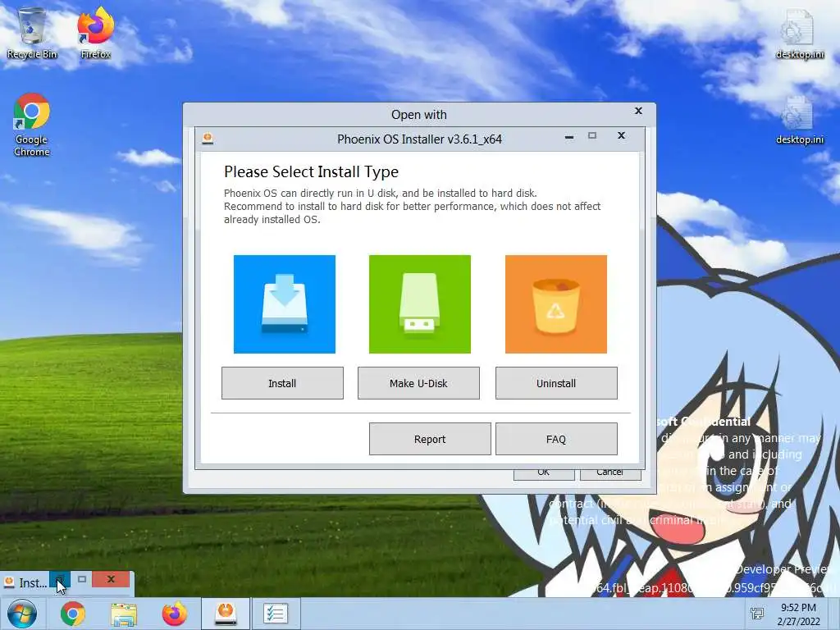The width and height of the screenshot is (840, 630).
Task: Select the Uninstall button
Action: (556, 383)
